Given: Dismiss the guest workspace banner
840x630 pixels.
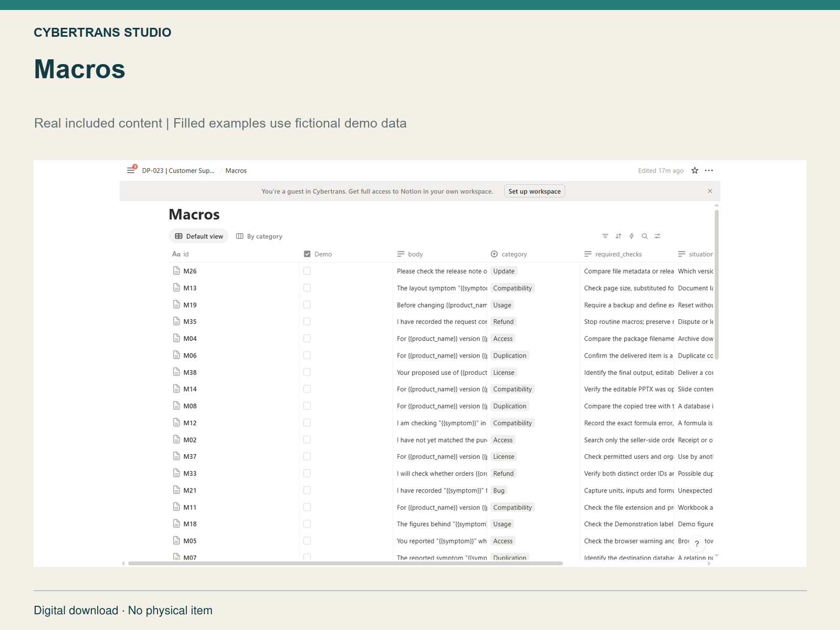Looking at the screenshot, I should (x=710, y=191).
